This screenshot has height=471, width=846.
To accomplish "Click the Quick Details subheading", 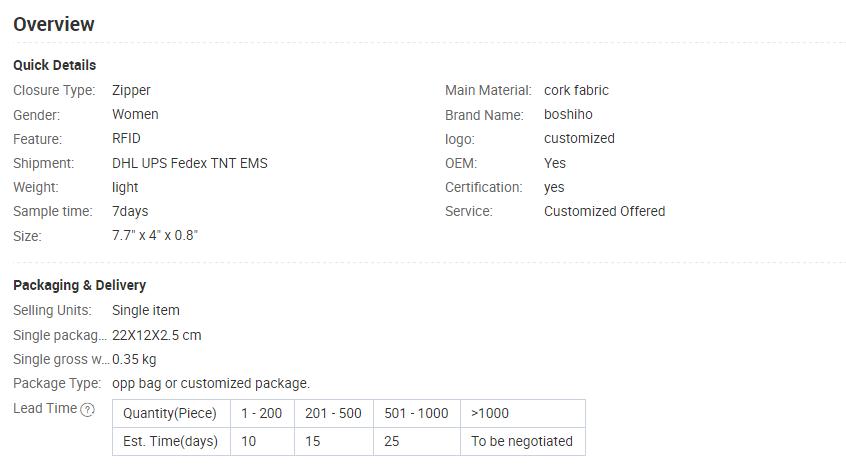I will point(54,65).
